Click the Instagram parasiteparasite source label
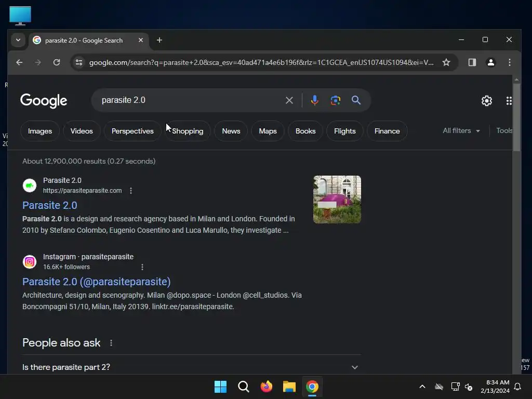The width and height of the screenshot is (532, 399). tap(88, 257)
